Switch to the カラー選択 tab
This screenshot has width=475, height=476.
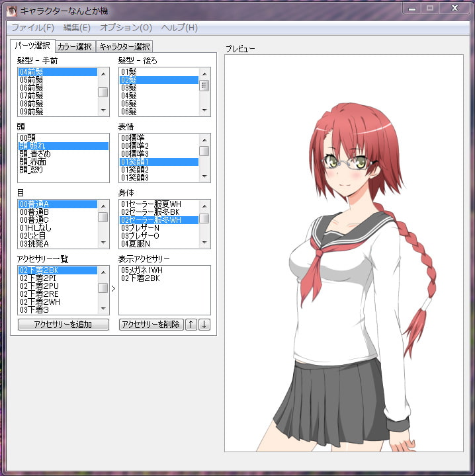click(x=75, y=46)
